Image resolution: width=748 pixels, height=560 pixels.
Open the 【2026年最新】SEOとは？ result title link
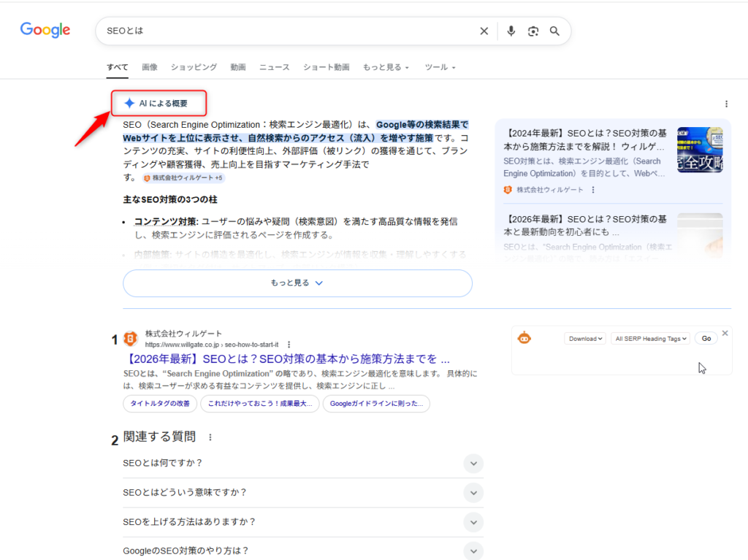point(289,359)
